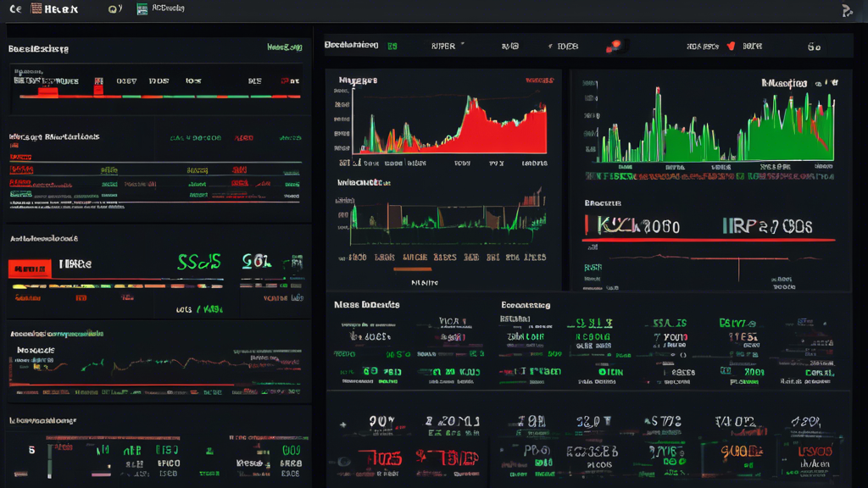Click the vertical gray slider bar in the bottom-left panel

pyautogui.click(x=49, y=460)
